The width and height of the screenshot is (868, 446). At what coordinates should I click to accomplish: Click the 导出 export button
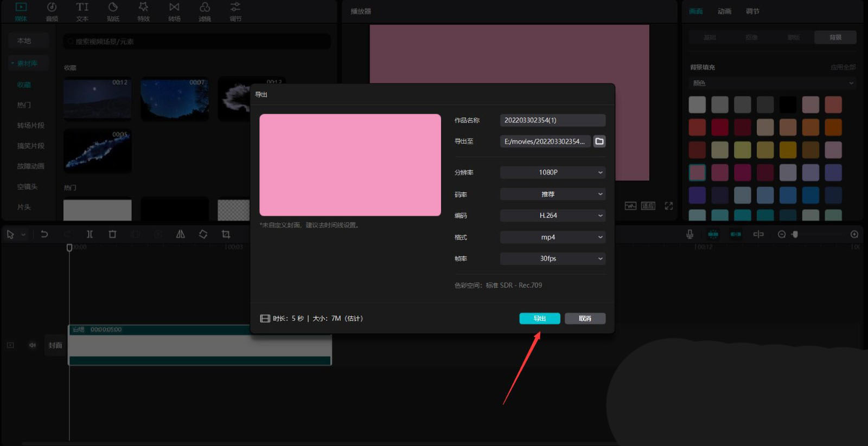pos(539,319)
